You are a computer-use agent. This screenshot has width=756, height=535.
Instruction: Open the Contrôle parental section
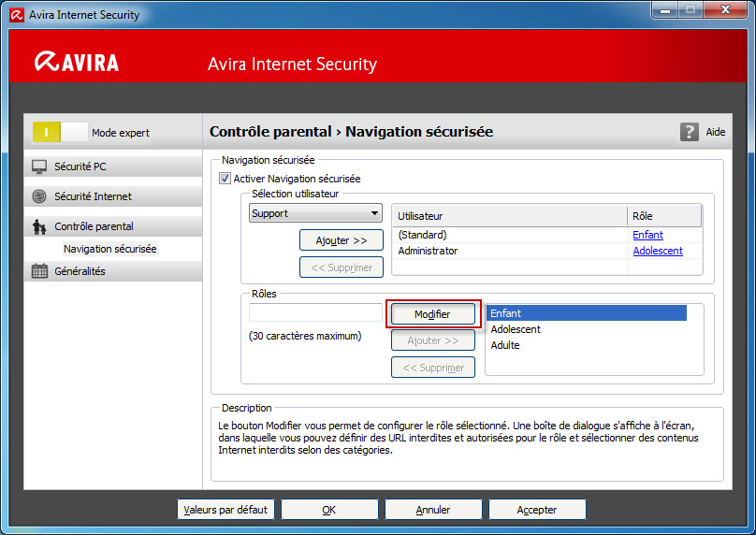pyautogui.click(x=113, y=226)
